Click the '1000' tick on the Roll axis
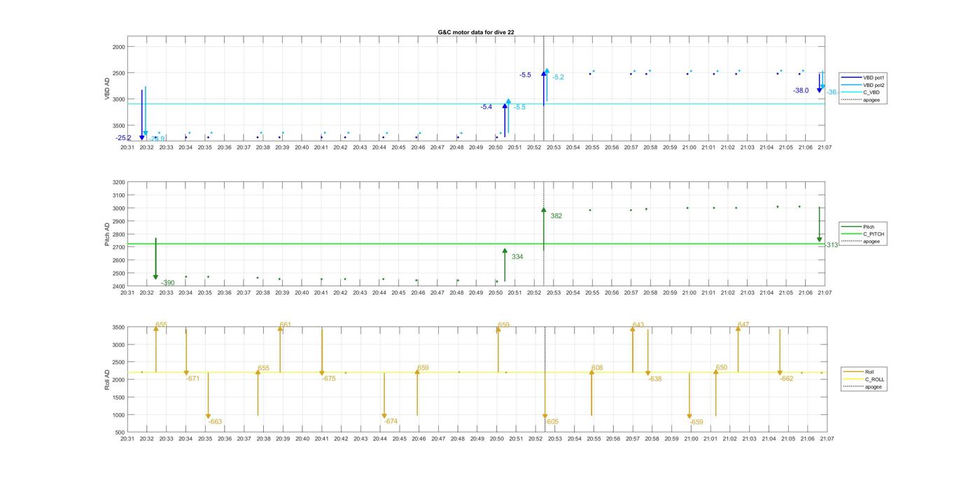The image size is (980, 485). [x=118, y=414]
